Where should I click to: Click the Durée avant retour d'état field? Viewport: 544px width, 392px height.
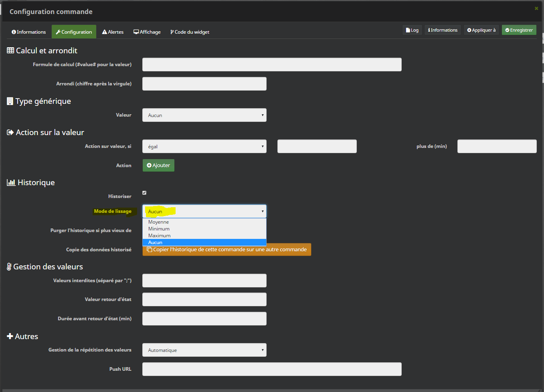tap(204, 319)
